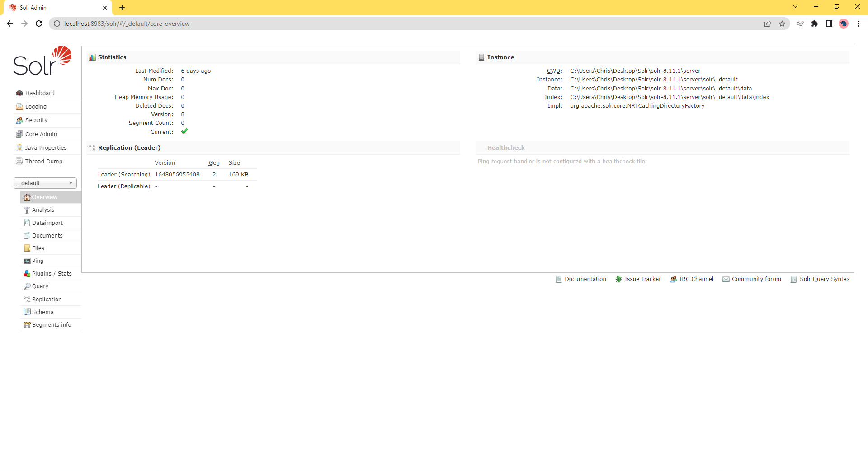868x471 pixels.
Task: Click the Overview house icon
Action: [27, 197]
